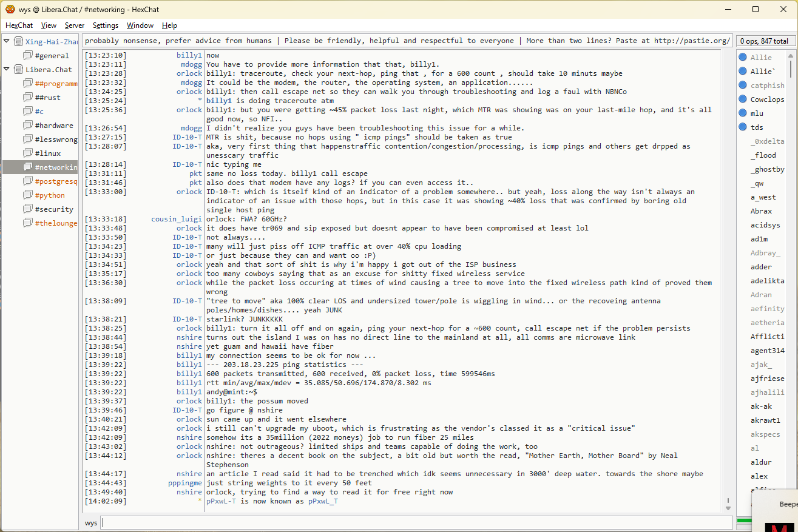Click the ##rust channel icon
The height and width of the screenshot is (532, 798).
[x=28, y=98]
